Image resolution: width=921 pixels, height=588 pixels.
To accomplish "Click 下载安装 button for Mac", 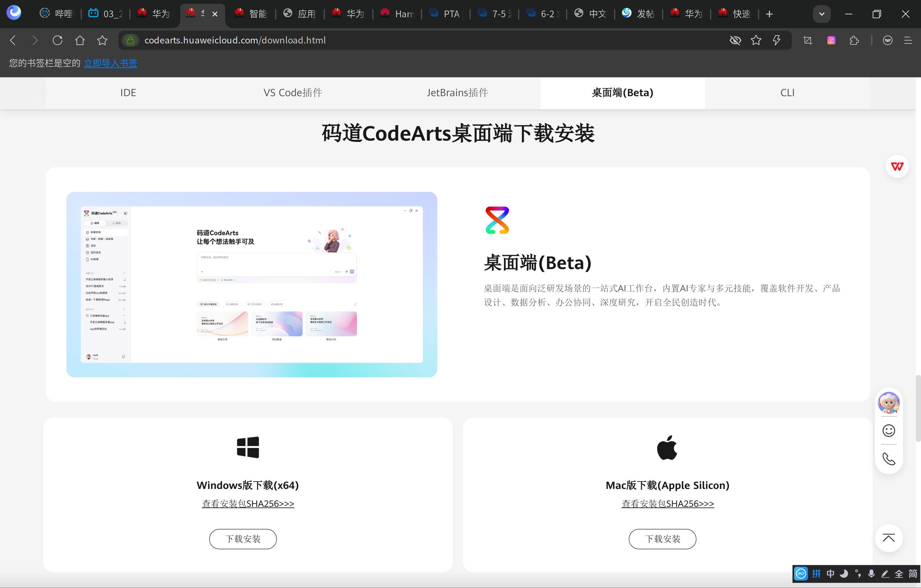I will tap(662, 539).
